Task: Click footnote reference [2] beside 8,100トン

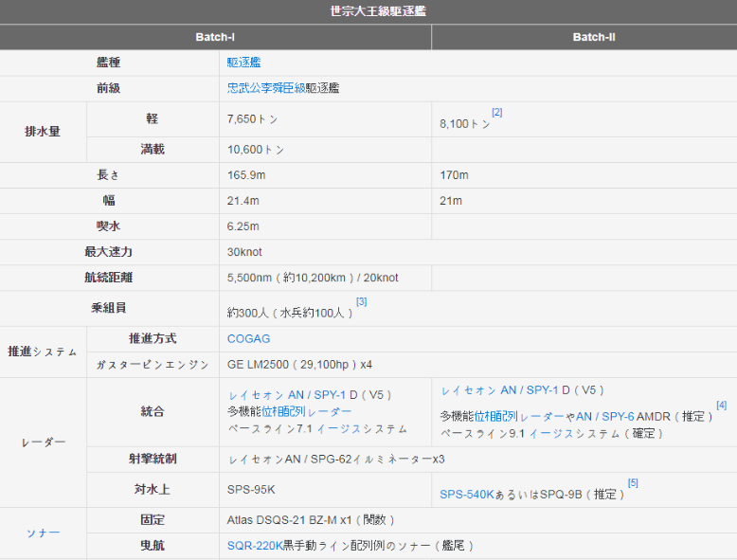Action: pyautogui.click(x=496, y=113)
